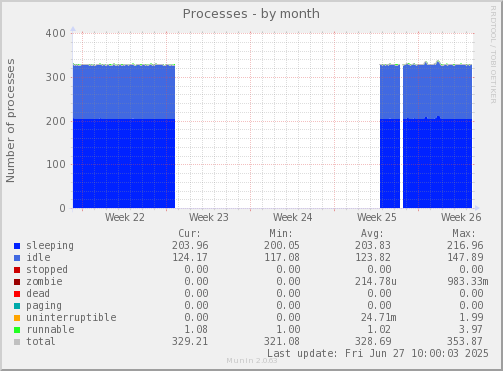503x371 pixels.
Task: Click the uninterruptible average value 24.71m
Action: (379, 317)
